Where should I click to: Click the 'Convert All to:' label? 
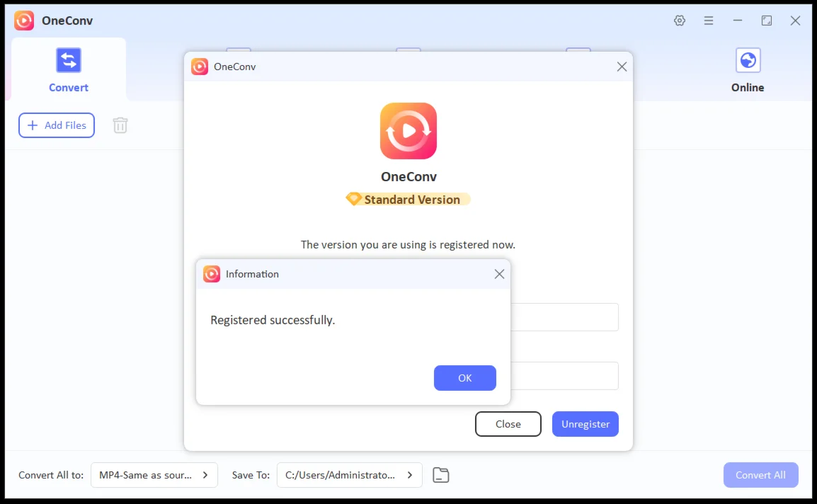tap(51, 475)
